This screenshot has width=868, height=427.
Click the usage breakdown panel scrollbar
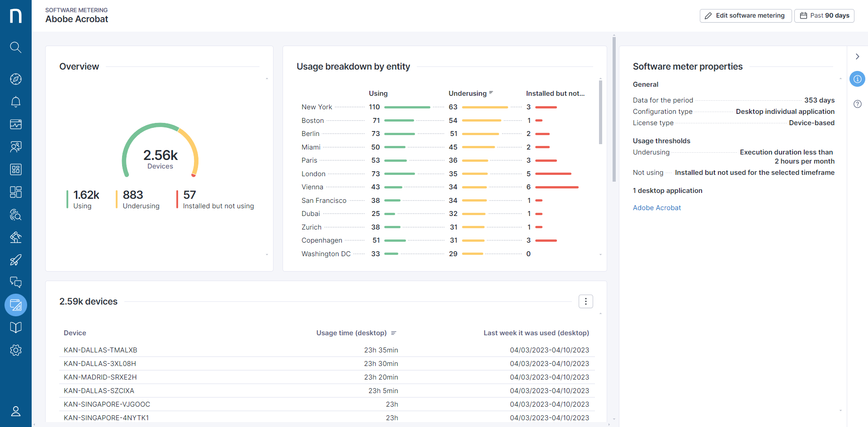coord(600,112)
